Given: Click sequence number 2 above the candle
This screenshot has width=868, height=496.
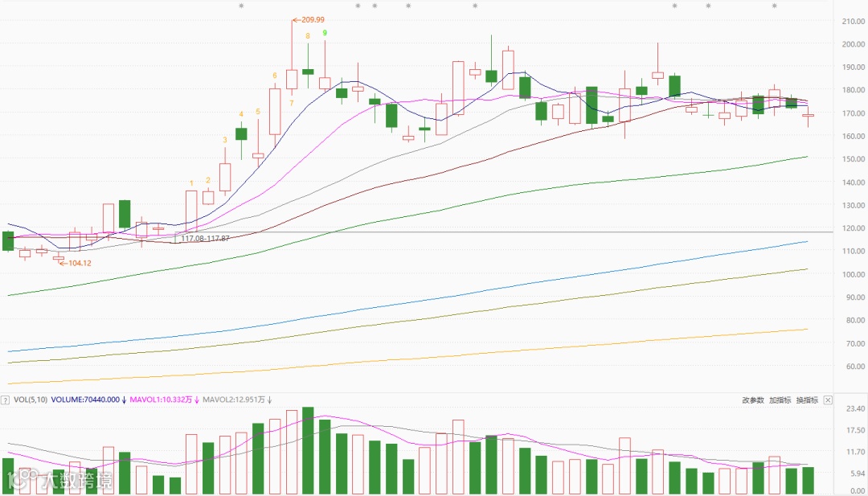Looking at the screenshot, I should [x=208, y=180].
